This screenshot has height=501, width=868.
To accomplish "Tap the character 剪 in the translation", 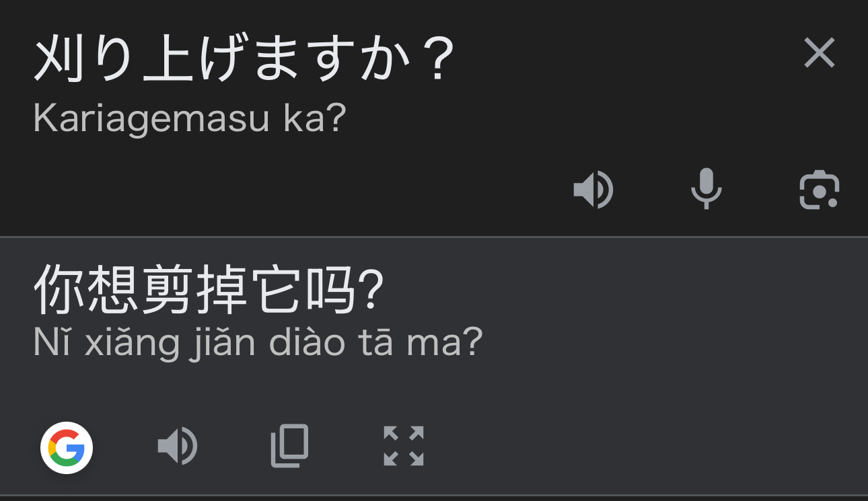I will pos(167,290).
